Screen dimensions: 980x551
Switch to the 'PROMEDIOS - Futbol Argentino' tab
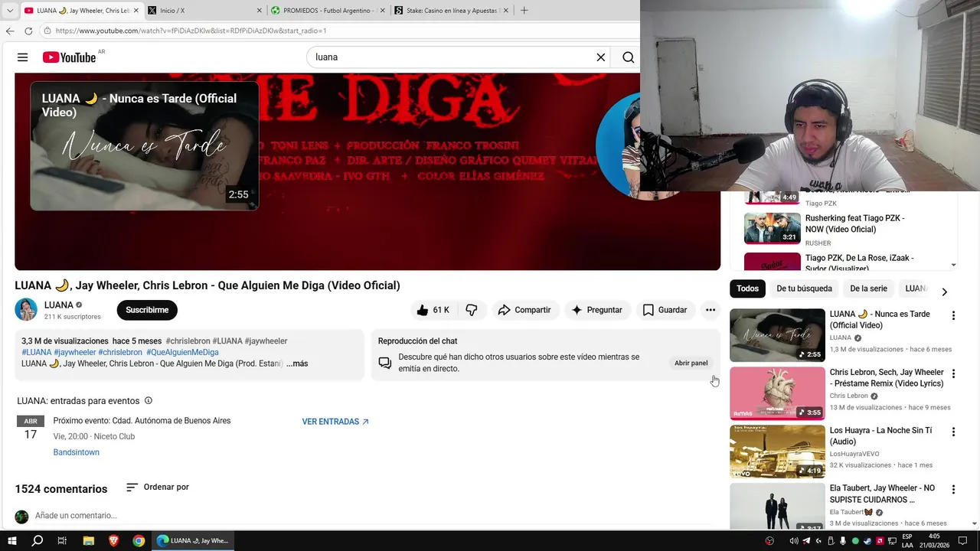[x=328, y=11]
